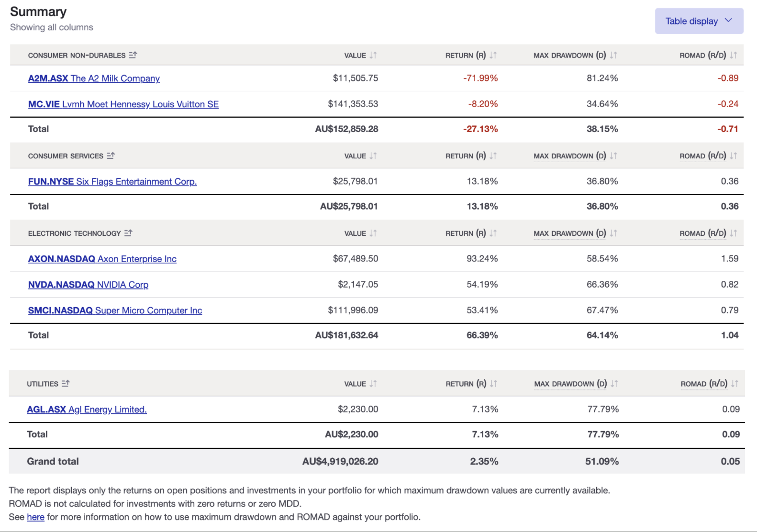Select the Grand total ROMAD 0.05
The width and height of the screenshot is (757, 532).
tap(730, 462)
